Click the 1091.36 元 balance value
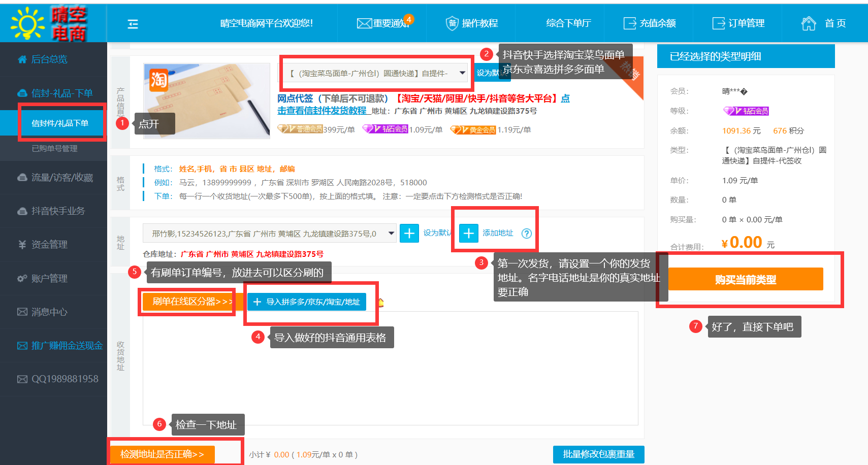 [x=742, y=130]
